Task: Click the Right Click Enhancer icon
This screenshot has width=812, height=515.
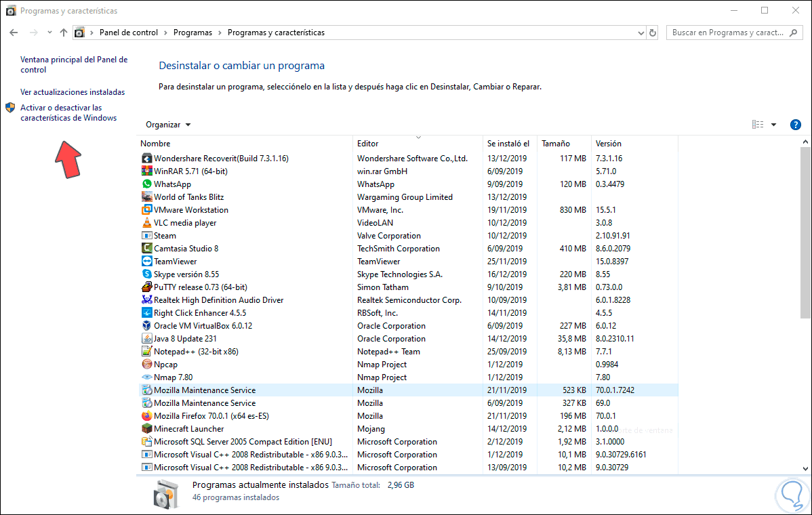Action: tap(146, 313)
